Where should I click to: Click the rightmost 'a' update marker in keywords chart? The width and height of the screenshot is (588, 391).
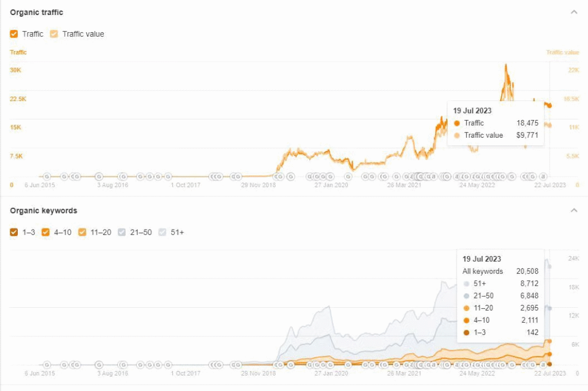coord(543,365)
